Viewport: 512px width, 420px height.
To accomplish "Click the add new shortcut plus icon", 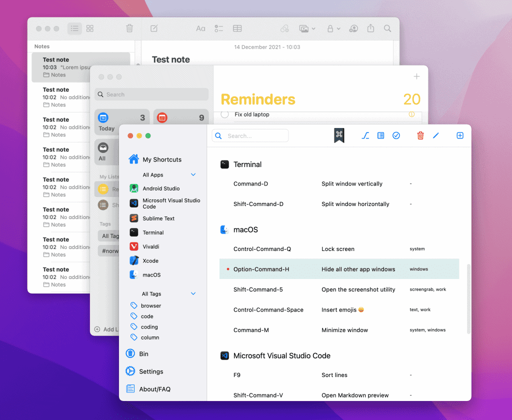I will pyautogui.click(x=460, y=135).
